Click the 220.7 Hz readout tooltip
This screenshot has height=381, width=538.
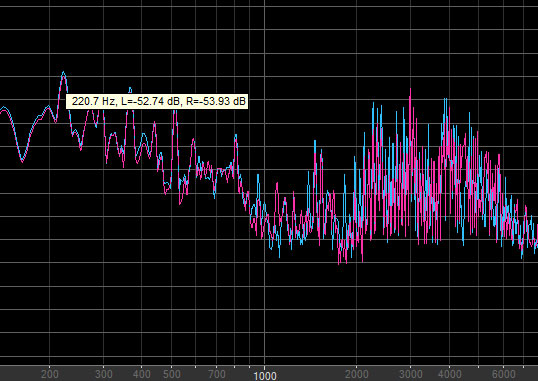(156, 101)
